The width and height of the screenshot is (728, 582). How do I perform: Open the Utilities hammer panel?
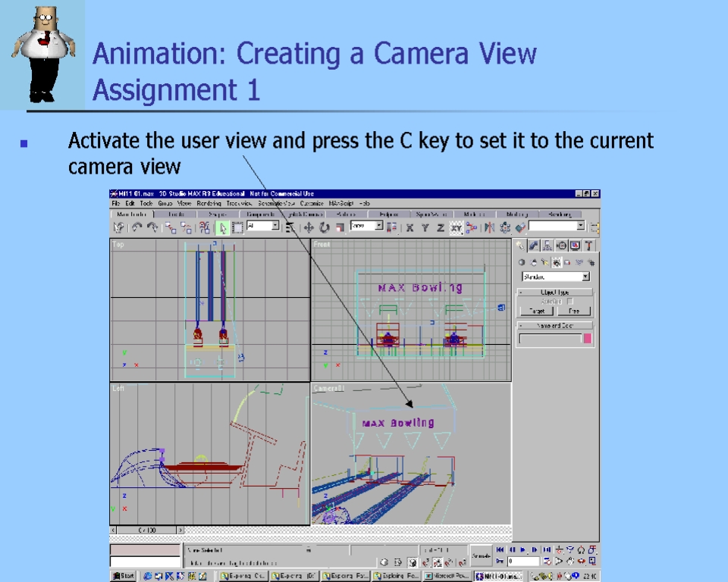(589, 246)
